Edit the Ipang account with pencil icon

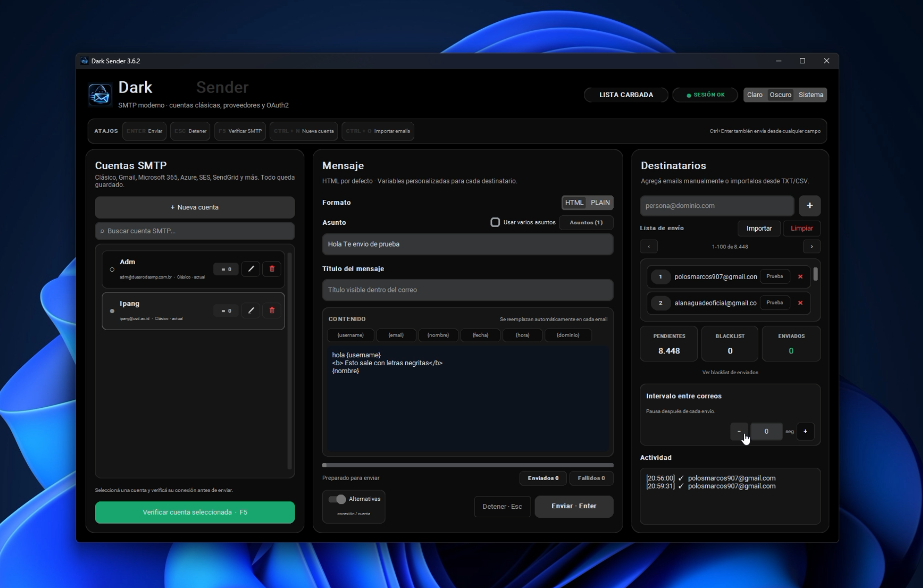coord(251,310)
